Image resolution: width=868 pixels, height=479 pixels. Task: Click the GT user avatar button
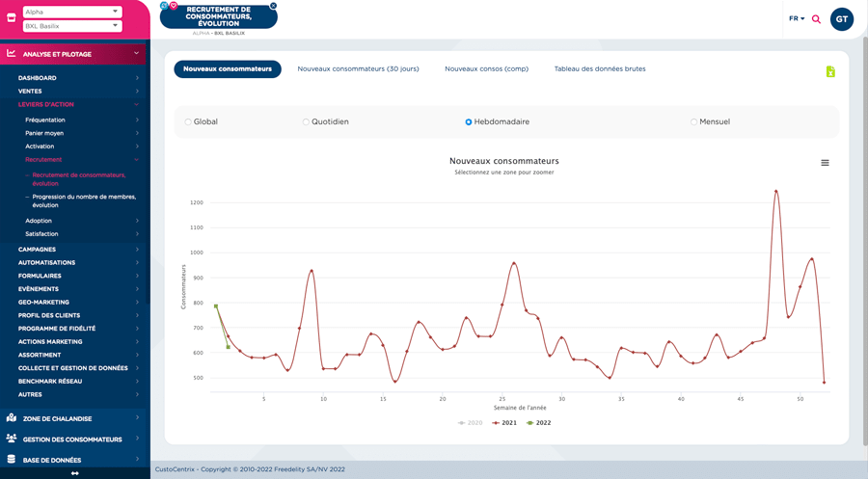point(841,19)
